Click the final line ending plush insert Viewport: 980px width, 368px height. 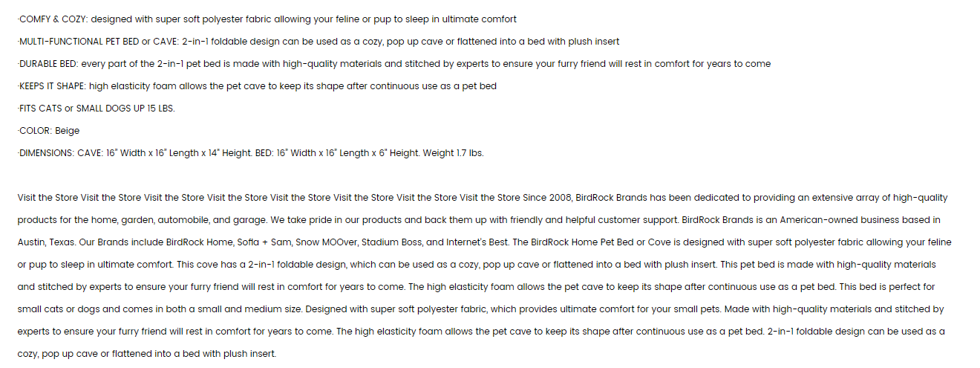click(x=146, y=354)
